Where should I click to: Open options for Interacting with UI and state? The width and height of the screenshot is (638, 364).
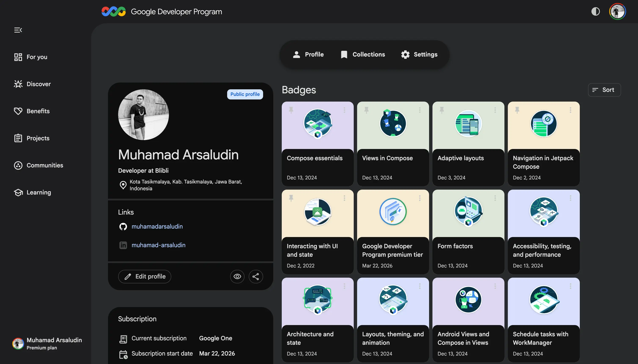[344, 198]
